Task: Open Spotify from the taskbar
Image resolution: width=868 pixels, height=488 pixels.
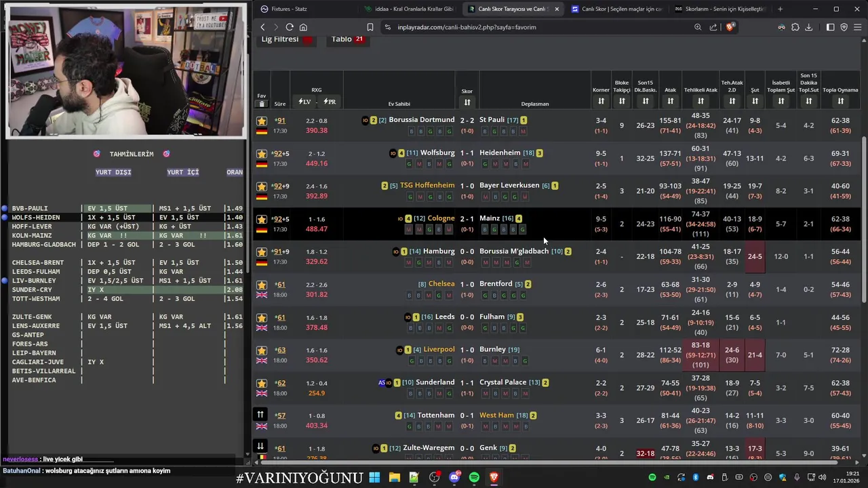Action: [x=474, y=478]
